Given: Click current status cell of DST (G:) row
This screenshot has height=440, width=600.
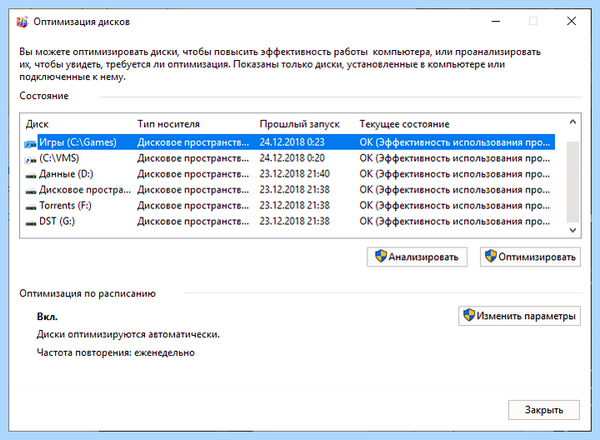Looking at the screenshot, I should [x=455, y=221].
